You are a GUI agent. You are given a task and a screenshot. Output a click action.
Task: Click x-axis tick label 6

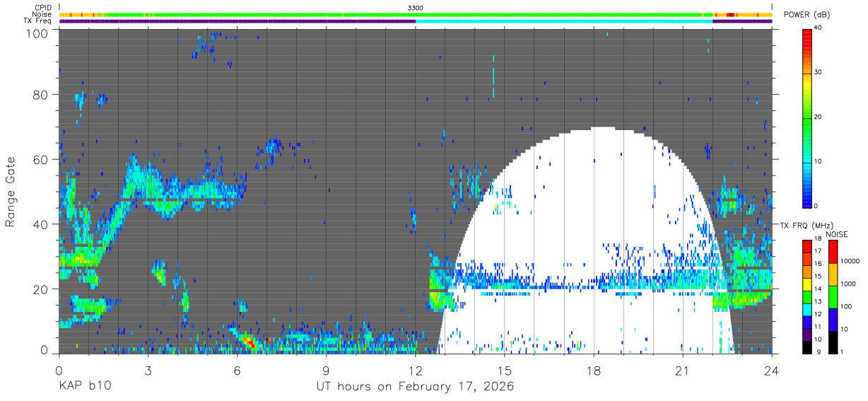point(237,371)
